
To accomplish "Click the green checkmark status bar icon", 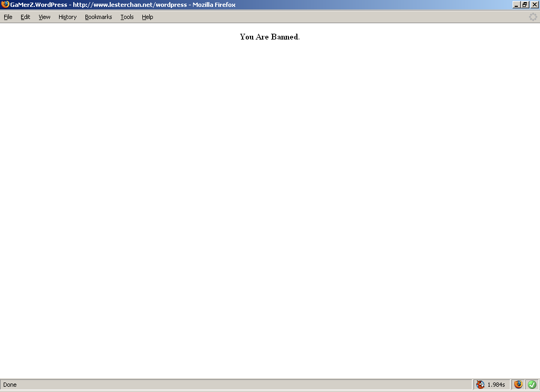I will pyautogui.click(x=532, y=385).
